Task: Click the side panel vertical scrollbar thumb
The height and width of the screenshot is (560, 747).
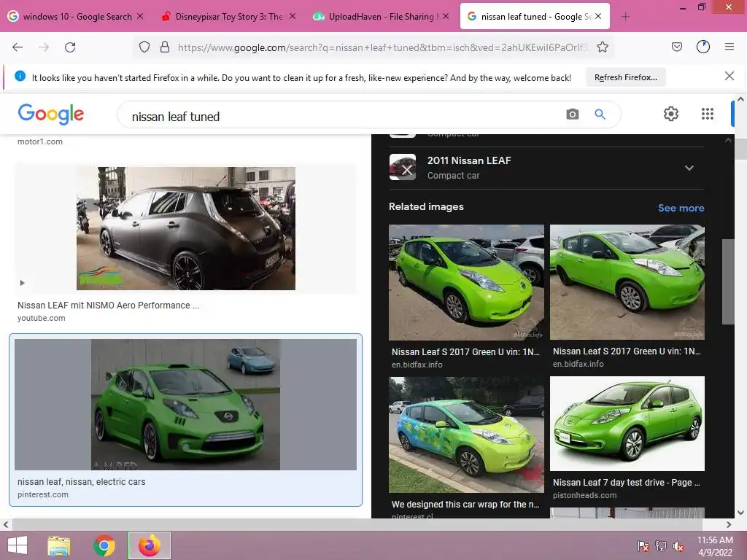Action: [x=728, y=282]
